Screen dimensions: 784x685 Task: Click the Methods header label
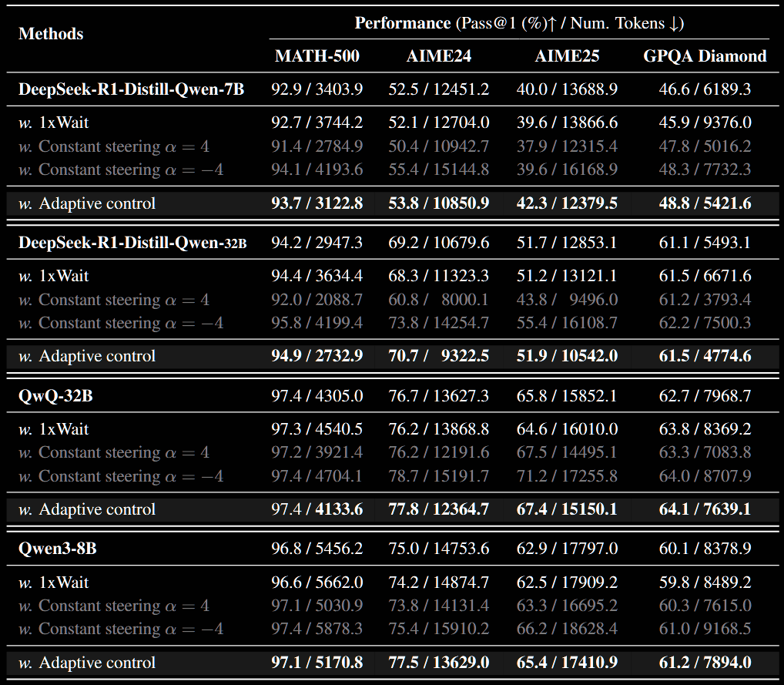(50, 34)
